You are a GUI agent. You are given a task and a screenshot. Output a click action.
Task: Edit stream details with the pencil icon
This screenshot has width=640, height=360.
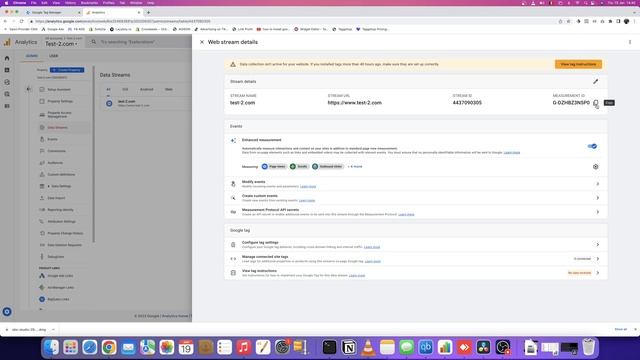click(596, 82)
